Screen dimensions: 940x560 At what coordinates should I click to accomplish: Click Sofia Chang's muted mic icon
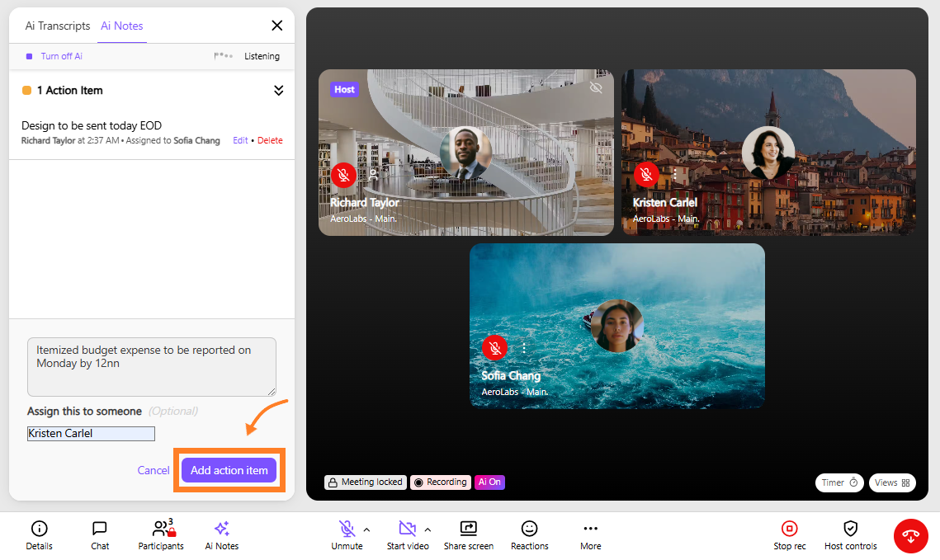[494, 348]
